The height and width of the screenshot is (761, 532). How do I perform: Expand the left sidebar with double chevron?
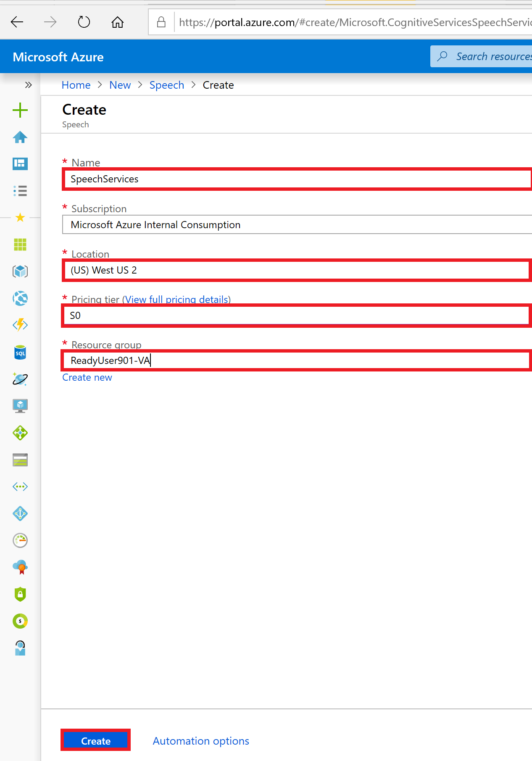[28, 85]
